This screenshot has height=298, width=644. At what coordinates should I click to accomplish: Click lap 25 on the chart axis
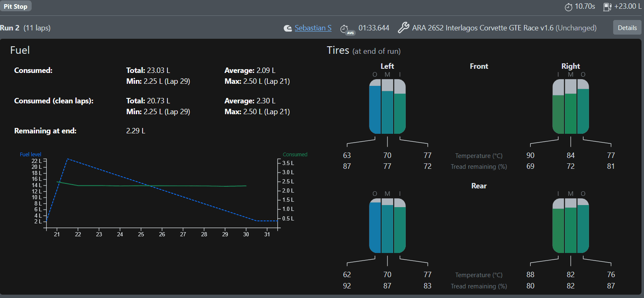(x=141, y=235)
